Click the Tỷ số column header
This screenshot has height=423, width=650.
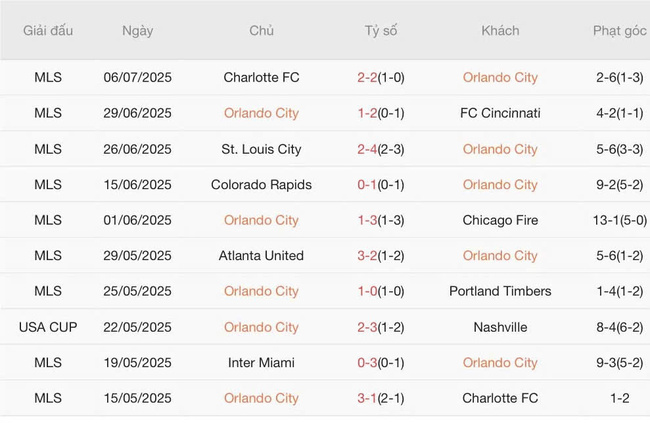click(x=381, y=31)
